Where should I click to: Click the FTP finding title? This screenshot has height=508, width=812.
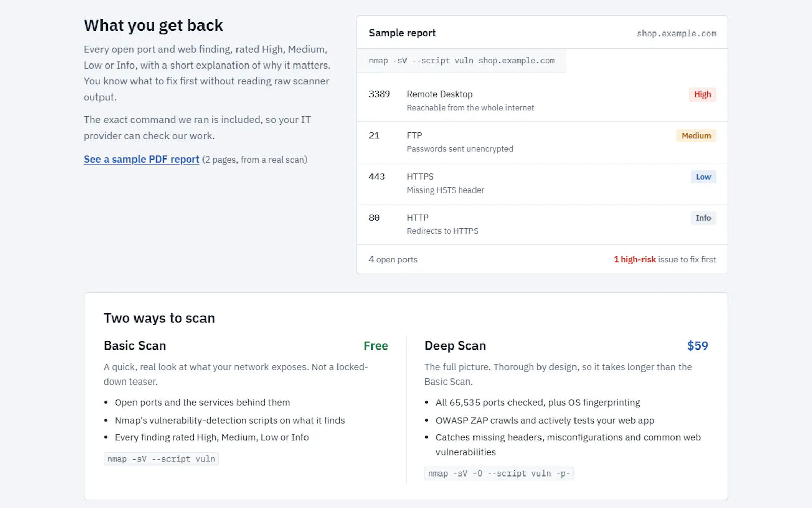tap(414, 135)
